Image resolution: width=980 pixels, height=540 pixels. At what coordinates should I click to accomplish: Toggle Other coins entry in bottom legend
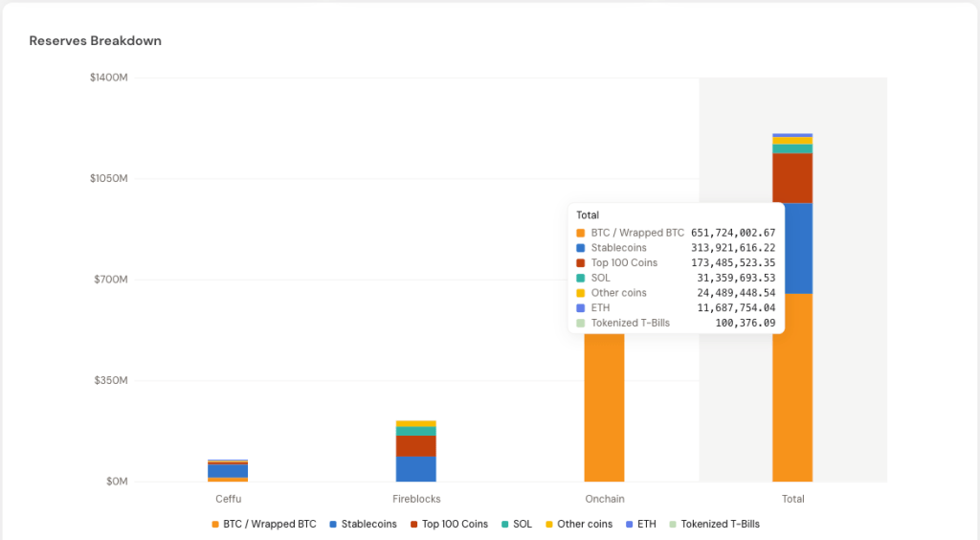pyautogui.click(x=578, y=524)
